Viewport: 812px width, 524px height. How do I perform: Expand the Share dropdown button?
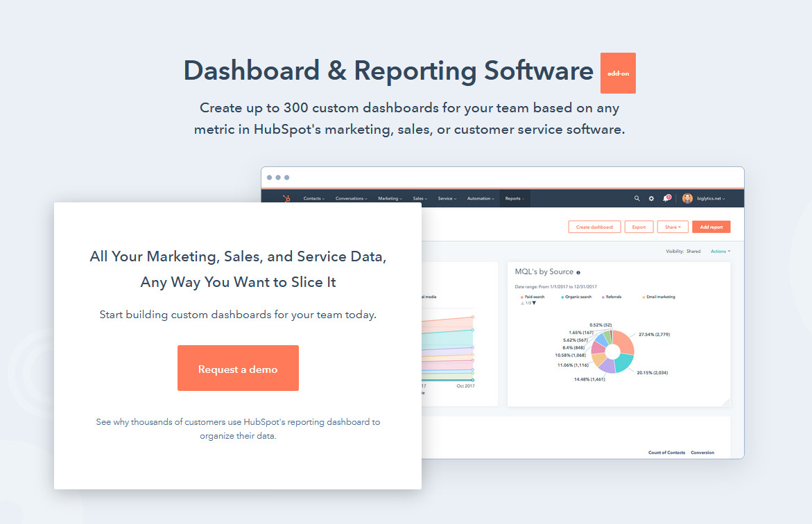[673, 227]
